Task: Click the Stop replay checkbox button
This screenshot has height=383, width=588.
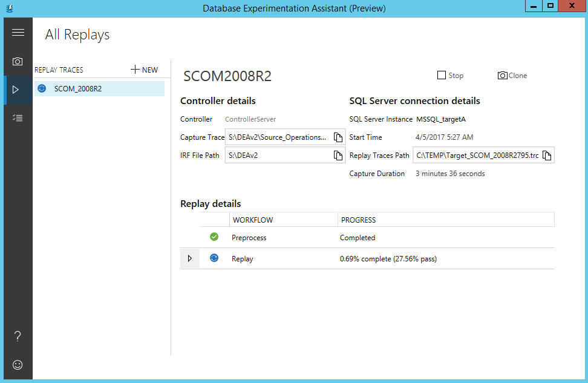Action: pyautogui.click(x=450, y=76)
